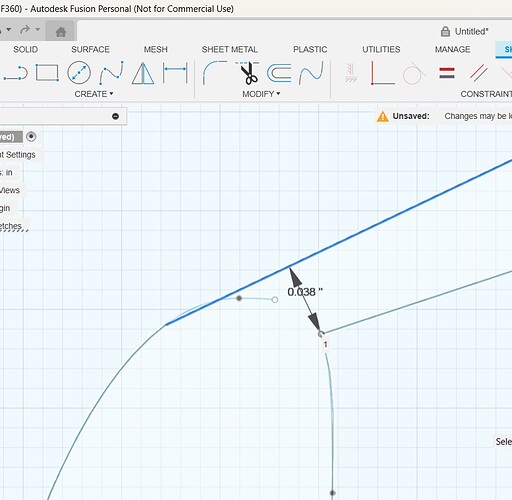Select the Trim scissors tool

tap(248, 73)
